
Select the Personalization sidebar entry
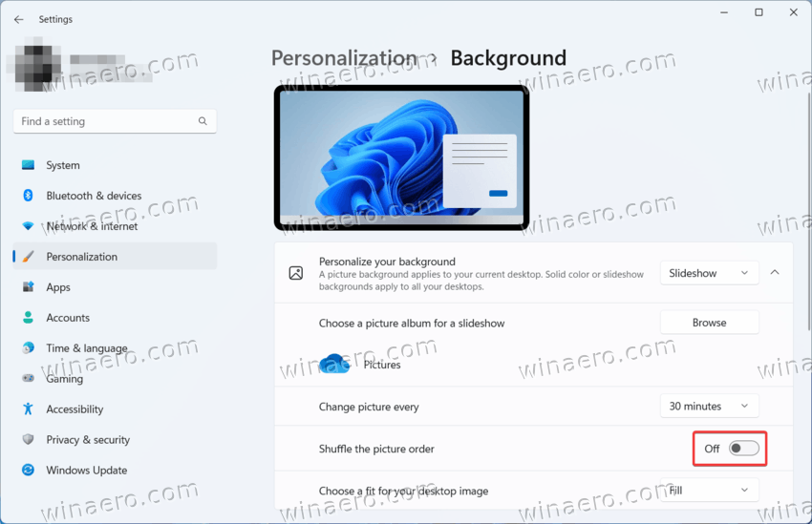115,257
